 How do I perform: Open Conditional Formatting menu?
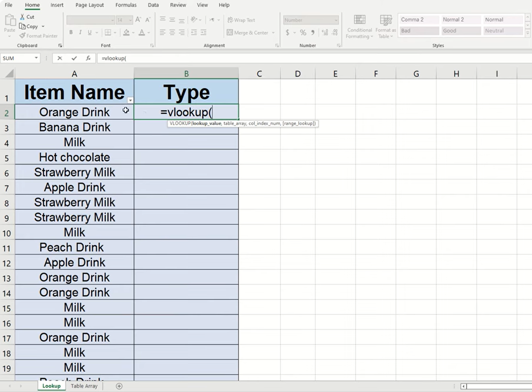(x=359, y=27)
